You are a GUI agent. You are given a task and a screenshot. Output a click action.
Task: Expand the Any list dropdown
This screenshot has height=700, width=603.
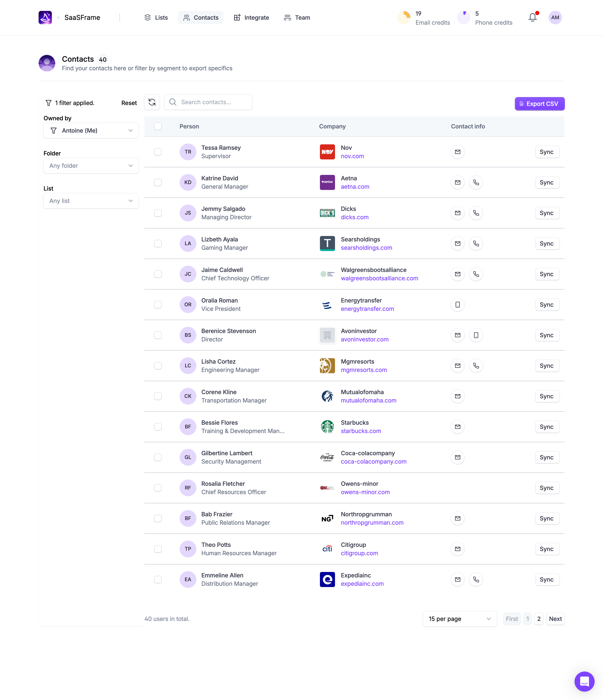click(x=91, y=201)
